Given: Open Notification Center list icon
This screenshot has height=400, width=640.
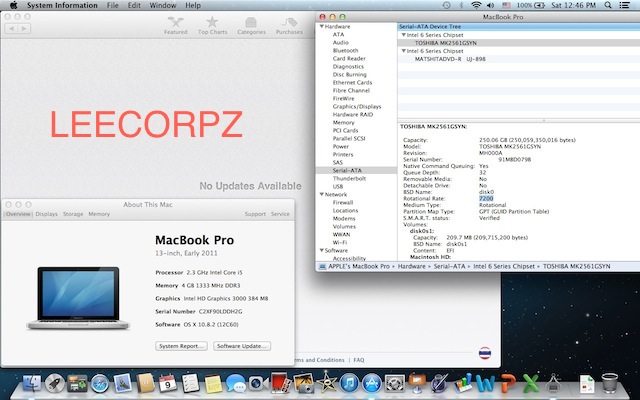Looking at the screenshot, I should pyautogui.click(x=624, y=5).
